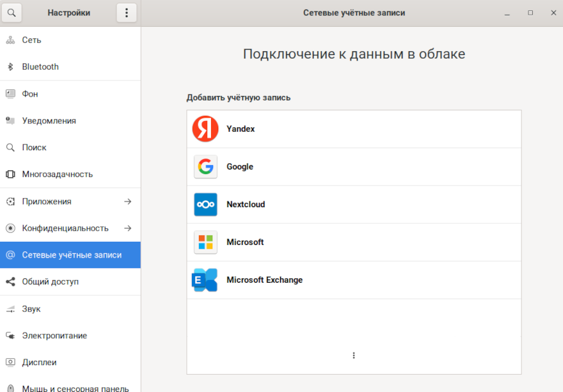Go to Звук settings

point(31,309)
